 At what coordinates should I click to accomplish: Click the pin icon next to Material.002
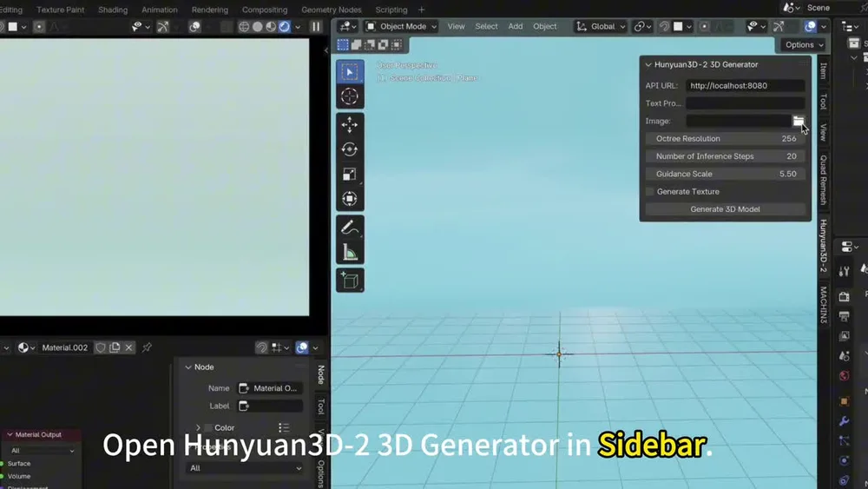click(147, 347)
